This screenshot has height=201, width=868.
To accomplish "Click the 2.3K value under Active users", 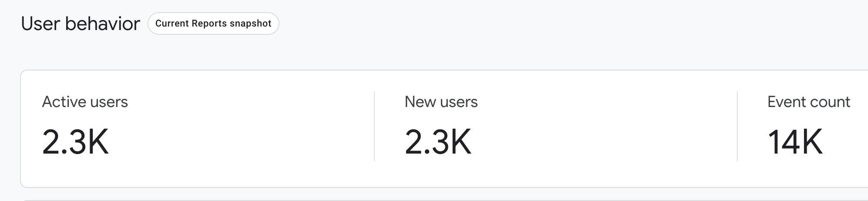I will [75, 142].
